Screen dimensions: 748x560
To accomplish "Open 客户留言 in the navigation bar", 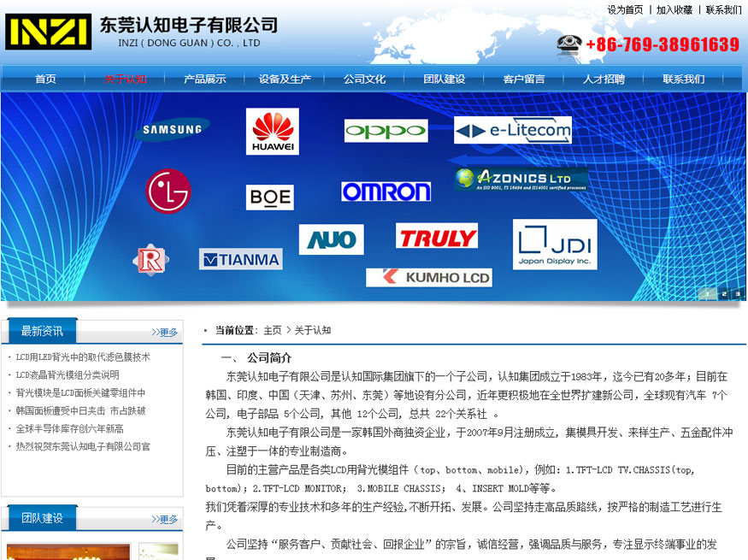I will point(524,80).
